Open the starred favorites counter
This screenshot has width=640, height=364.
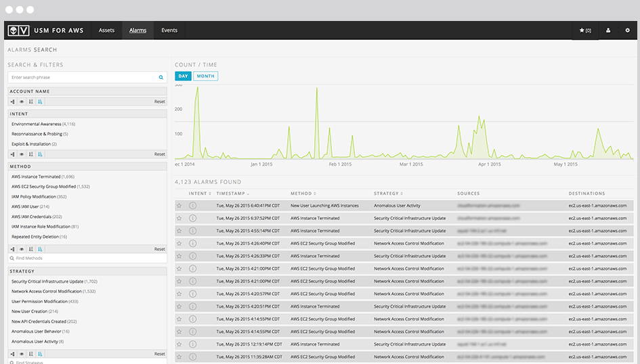coord(585,30)
